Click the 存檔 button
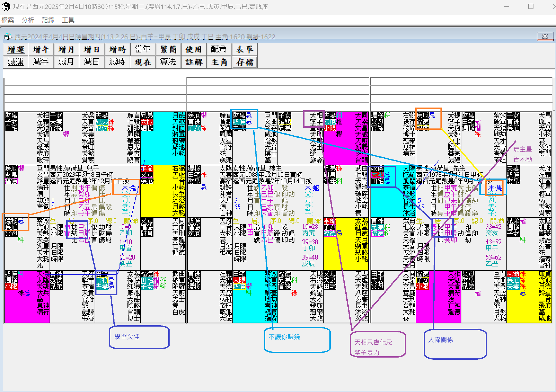556x392 pixels. pos(245,62)
